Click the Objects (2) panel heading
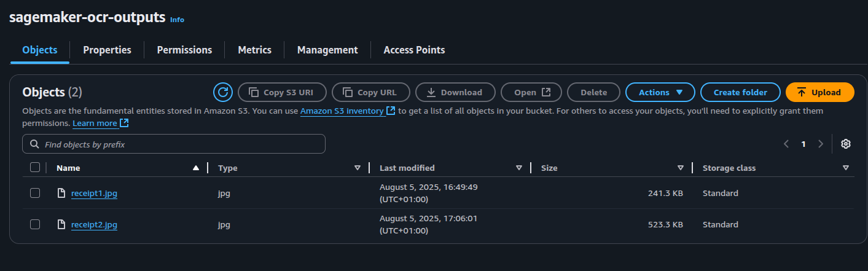The image size is (868, 271). pos(52,92)
